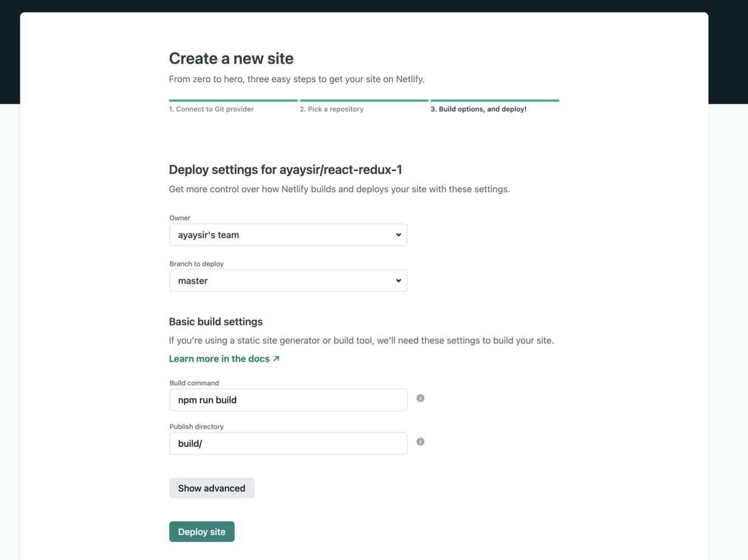Click the Owner field label
This screenshot has height=560, width=748.
click(180, 218)
